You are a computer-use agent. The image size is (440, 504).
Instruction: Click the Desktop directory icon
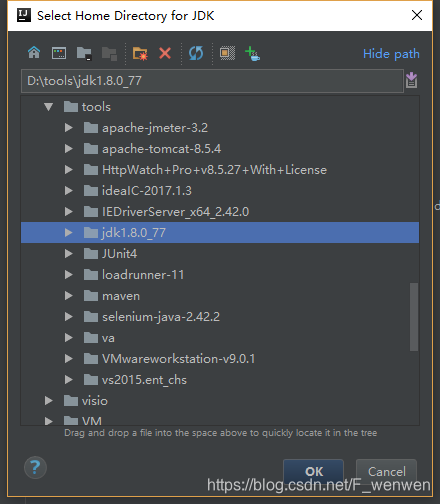click(59, 53)
